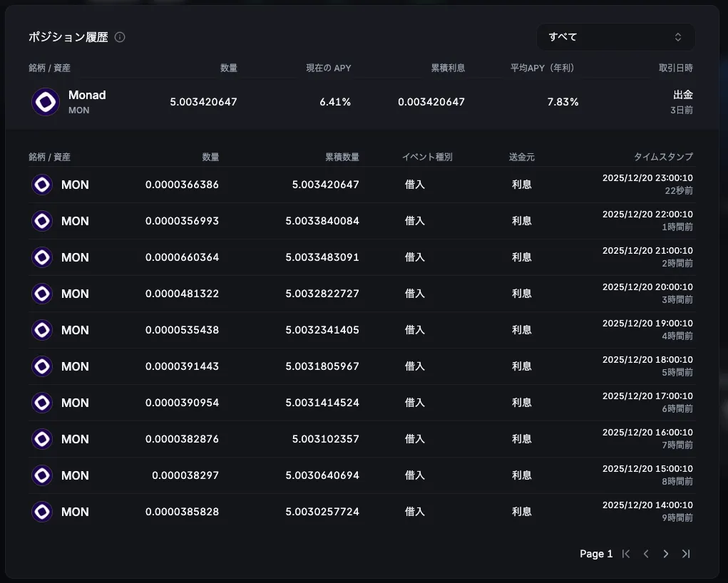Screen dimensions: 728x583
Task: Click the 現在の APY value 6.41%
Action: (334, 102)
